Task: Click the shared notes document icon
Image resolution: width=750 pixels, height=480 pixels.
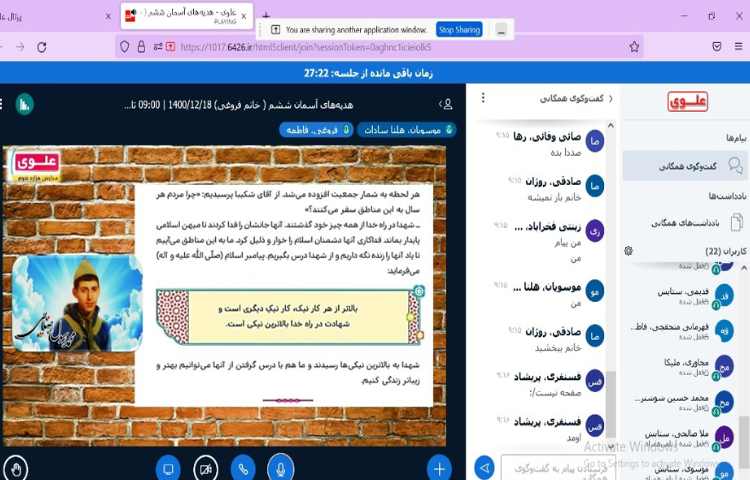Action: point(737,223)
